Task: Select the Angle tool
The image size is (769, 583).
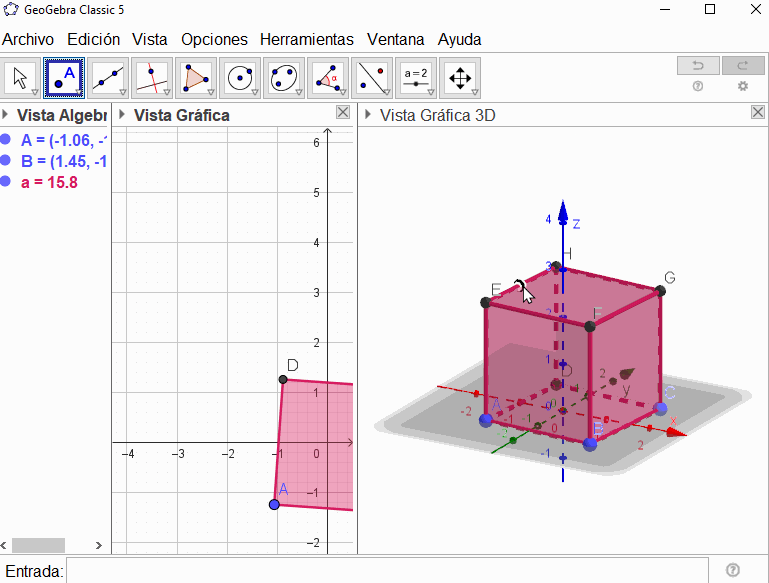Action: (x=328, y=78)
